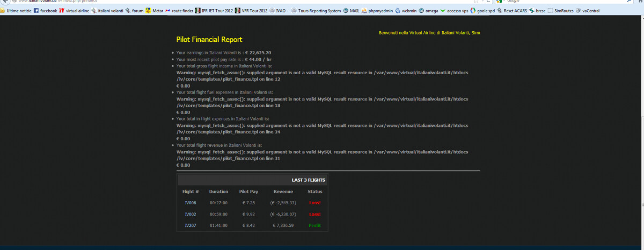Open flight IV008 link
Image resolution: width=644 pixels, height=250 pixels.
(x=192, y=203)
